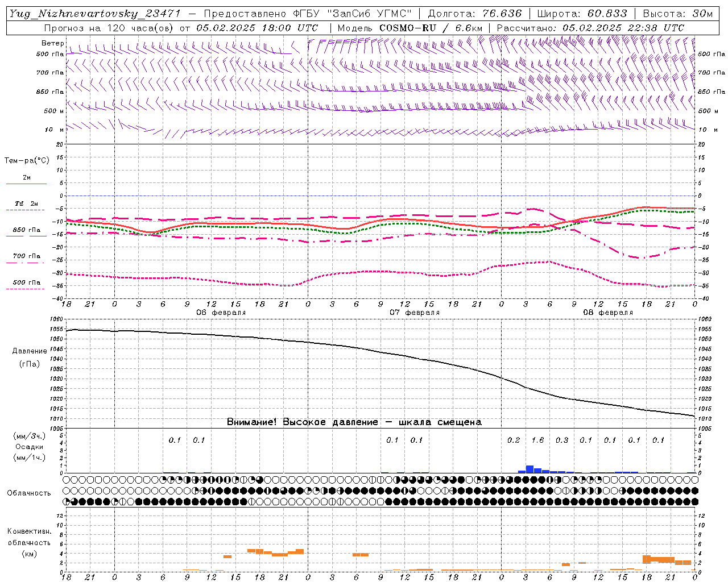Viewport: 728px width, 582px height.
Task: Click the Ветер wind panel label
Action: 52,43
